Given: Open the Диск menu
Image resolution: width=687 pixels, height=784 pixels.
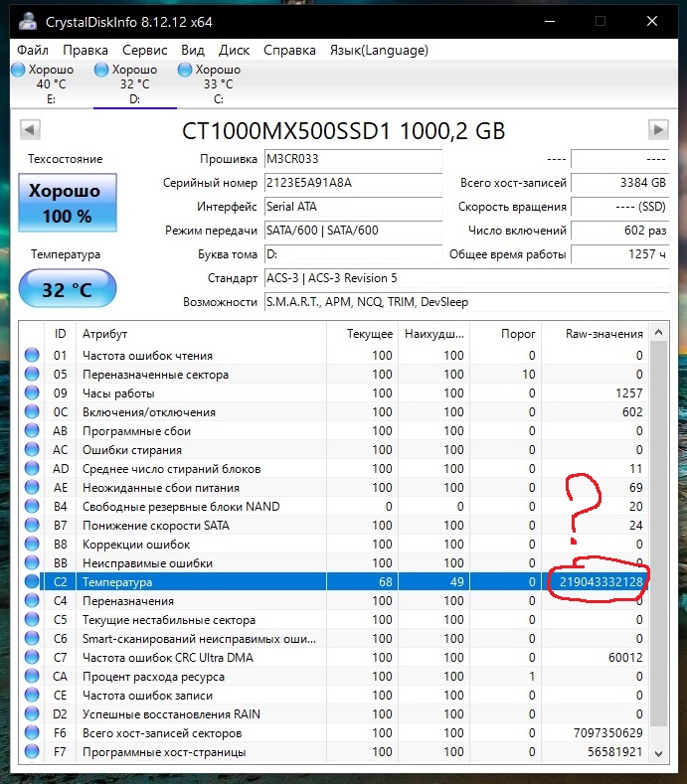Looking at the screenshot, I should [x=234, y=50].
